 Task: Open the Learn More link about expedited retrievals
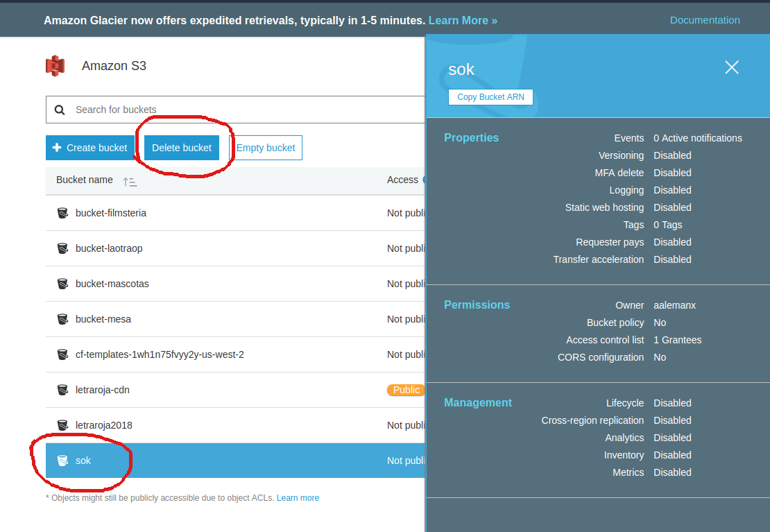pyautogui.click(x=462, y=20)
